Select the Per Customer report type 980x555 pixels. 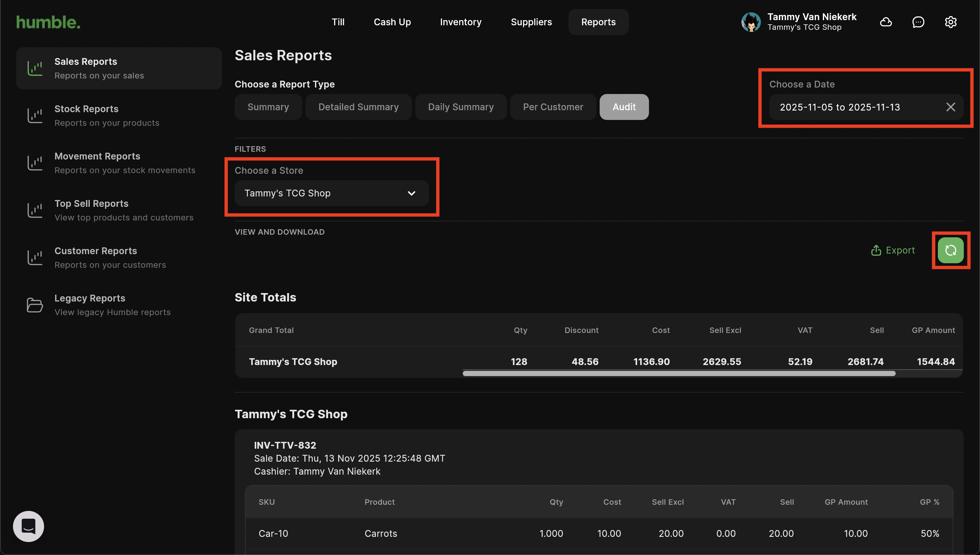coord(553,107)
